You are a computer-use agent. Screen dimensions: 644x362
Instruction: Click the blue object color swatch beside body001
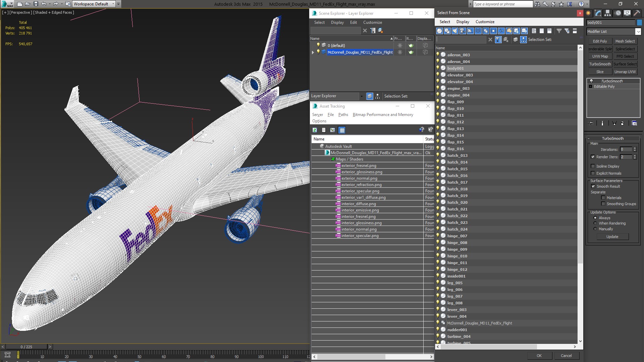pyautogui.click(x=639, y=22)
